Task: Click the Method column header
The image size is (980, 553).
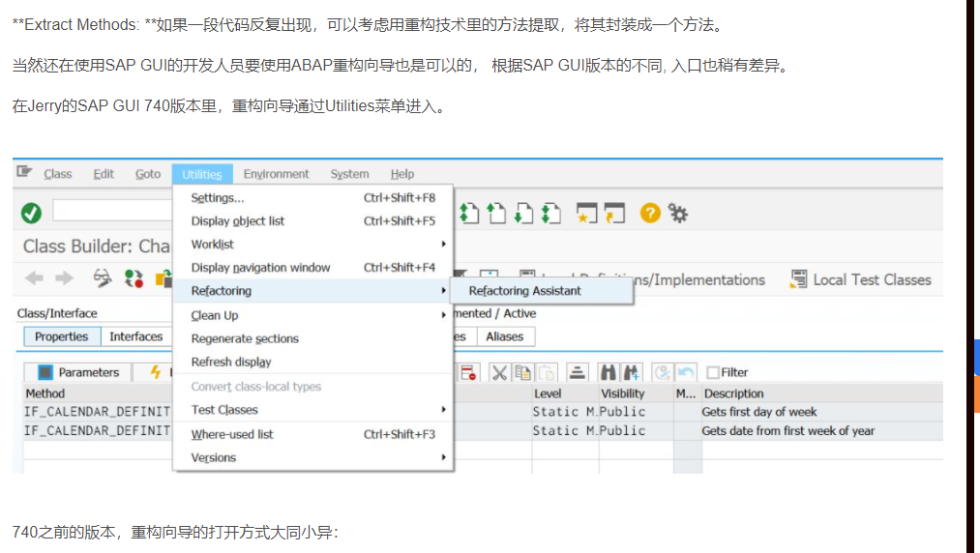Action: [x=98, y=393]
